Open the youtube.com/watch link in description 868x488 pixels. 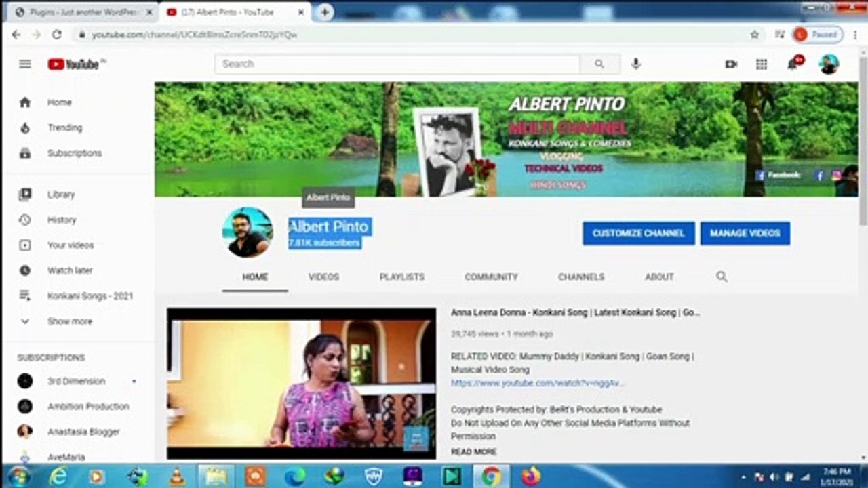537,383
